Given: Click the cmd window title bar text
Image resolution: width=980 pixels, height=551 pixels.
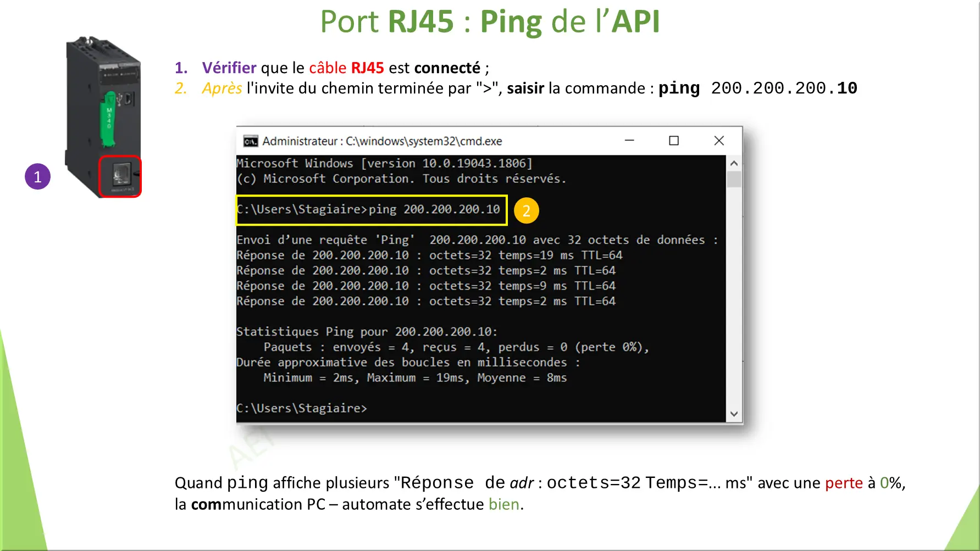Looking at the screenshot, I should (x=382, y=141).
